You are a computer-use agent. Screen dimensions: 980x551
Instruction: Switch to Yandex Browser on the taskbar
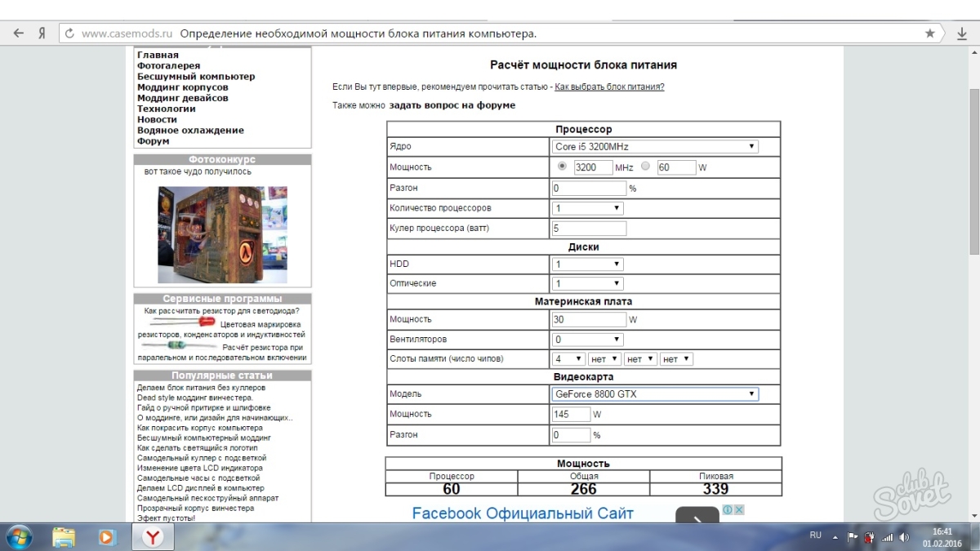(153, 537)
